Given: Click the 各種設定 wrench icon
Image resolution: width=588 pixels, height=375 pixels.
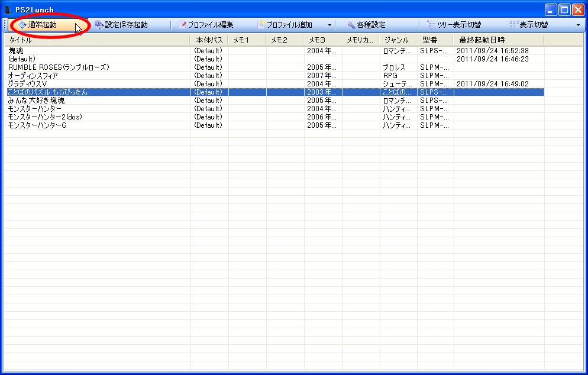Looking at the screenshot, I should click(351, 25).
